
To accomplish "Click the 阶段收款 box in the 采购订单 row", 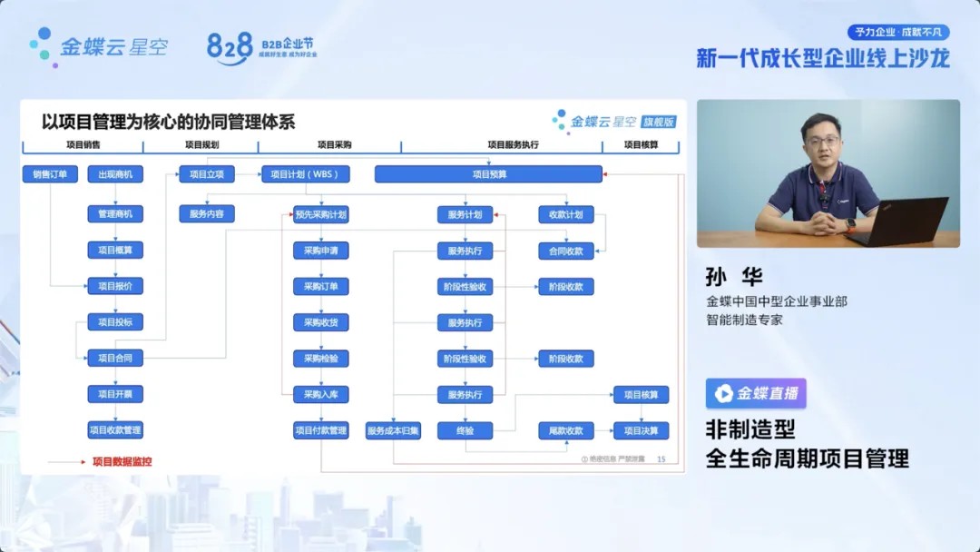I will coord(566,287).
